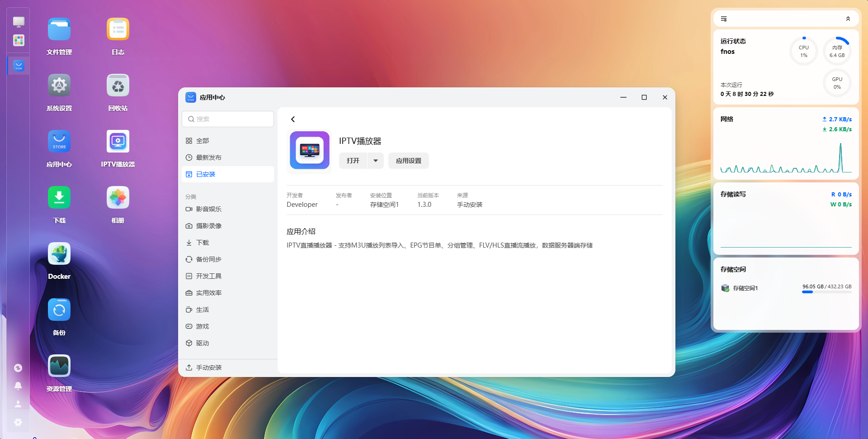Open the 实用效率 category
Screen dimensions: 868x439
click(228, 293)
